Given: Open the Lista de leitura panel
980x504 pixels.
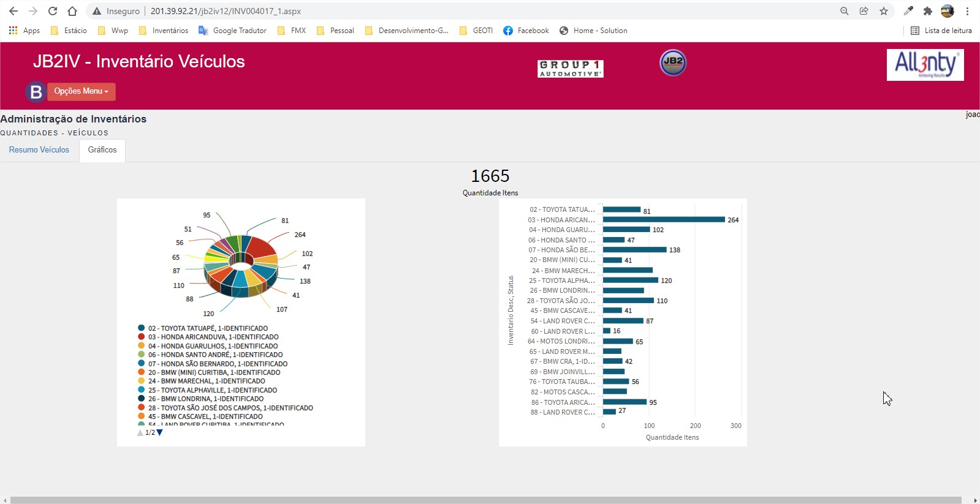Looking at the screenshot, I should click(941, 31).
